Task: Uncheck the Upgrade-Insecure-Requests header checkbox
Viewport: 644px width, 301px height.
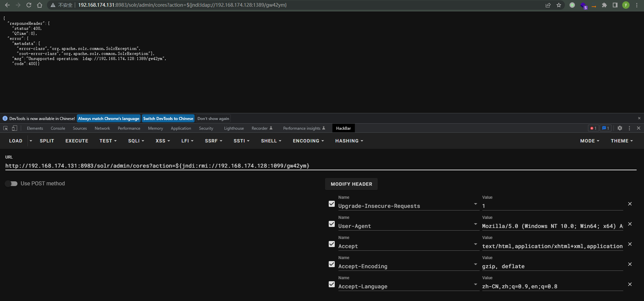Action: 332,204
